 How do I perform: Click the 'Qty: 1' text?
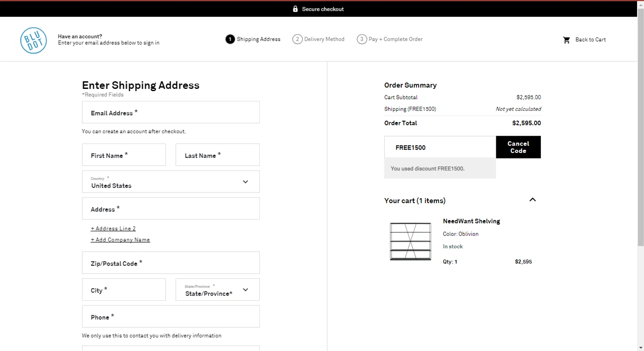[x=450, y=262]
